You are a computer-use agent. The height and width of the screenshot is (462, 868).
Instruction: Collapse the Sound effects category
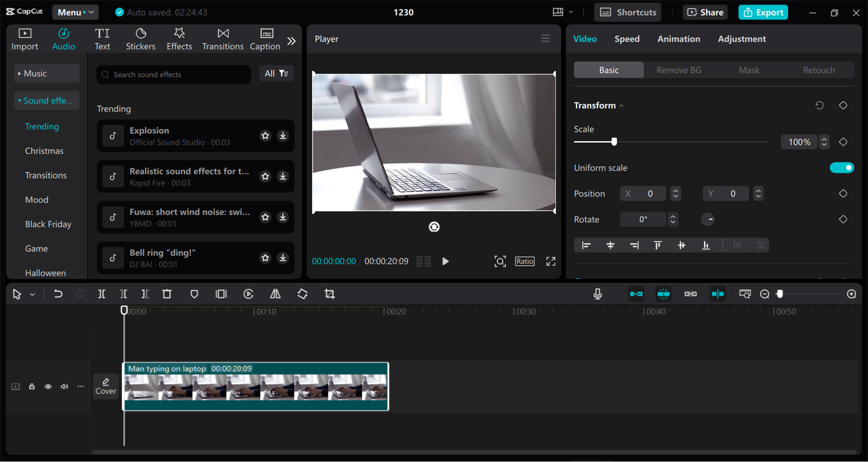pos(47,100)
